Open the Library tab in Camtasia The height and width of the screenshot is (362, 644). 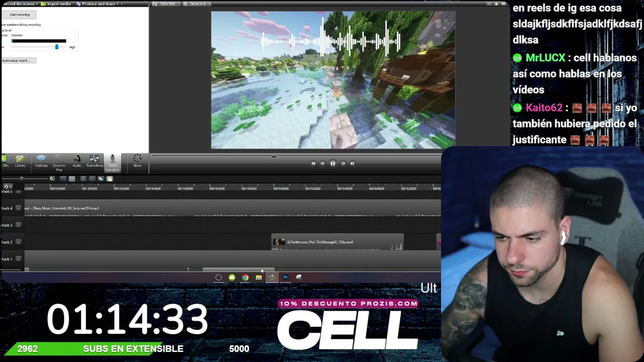pyautogui.click(x=20, y=161)
